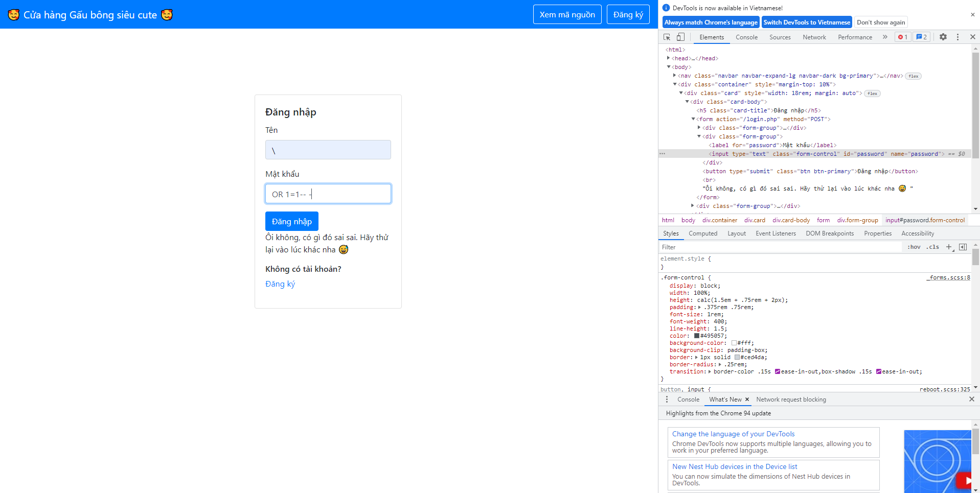
Task: Click Switch DevTools to Vietnamese button
Action: 806,22
